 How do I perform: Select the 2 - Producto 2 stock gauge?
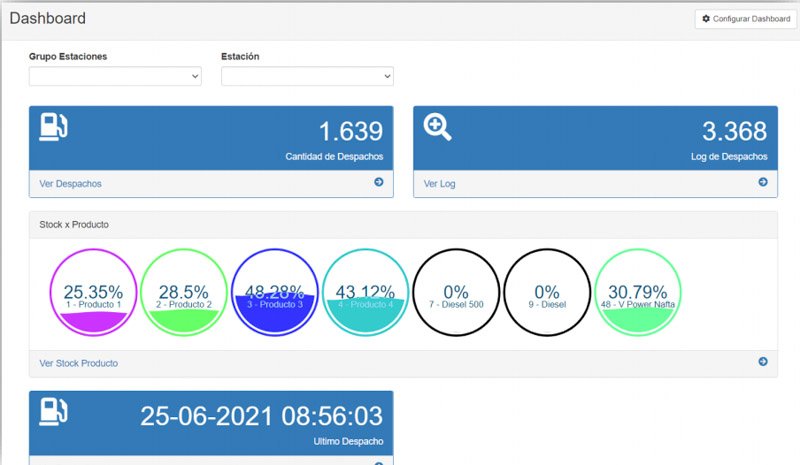[184, 292]
